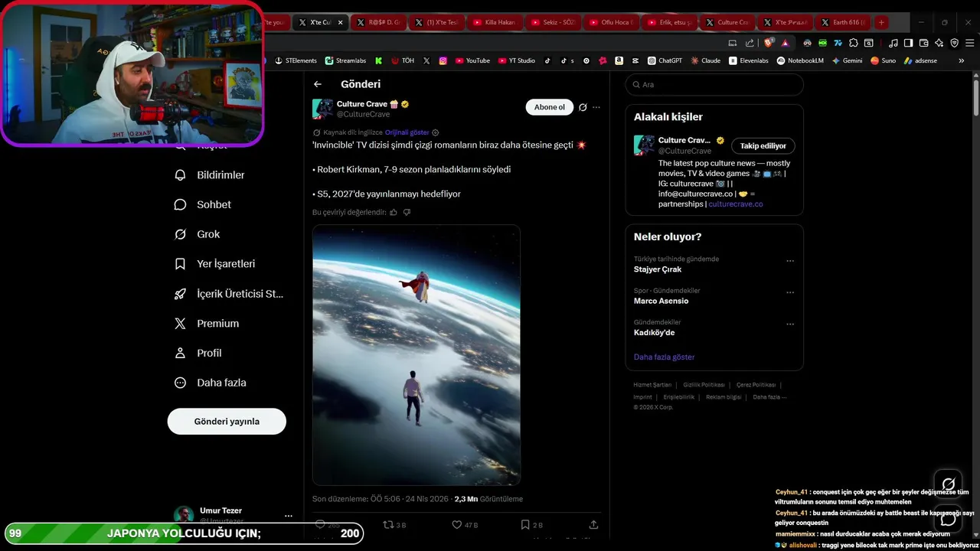
Task: Click Daha fazla göster link
Action: point(664,357)
